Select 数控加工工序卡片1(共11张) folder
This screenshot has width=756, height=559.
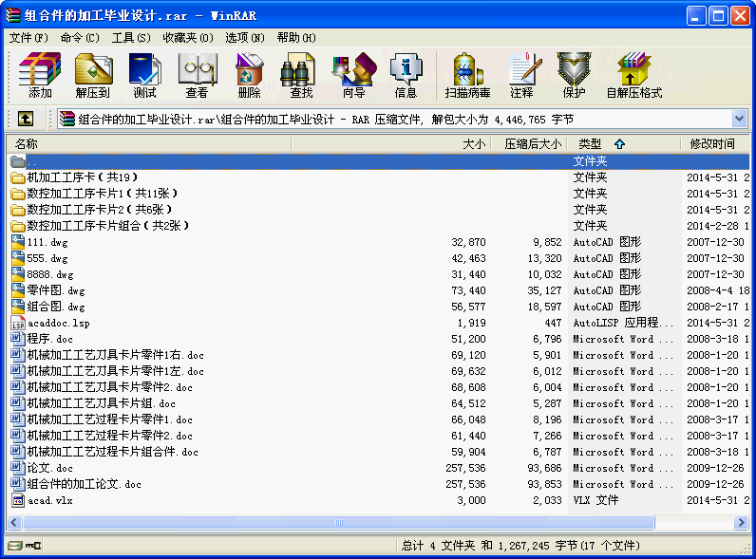(103, 194)
